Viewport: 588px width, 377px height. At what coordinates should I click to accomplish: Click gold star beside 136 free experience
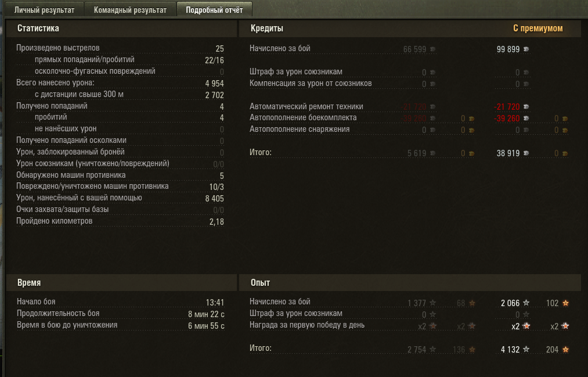coord(472,349)
